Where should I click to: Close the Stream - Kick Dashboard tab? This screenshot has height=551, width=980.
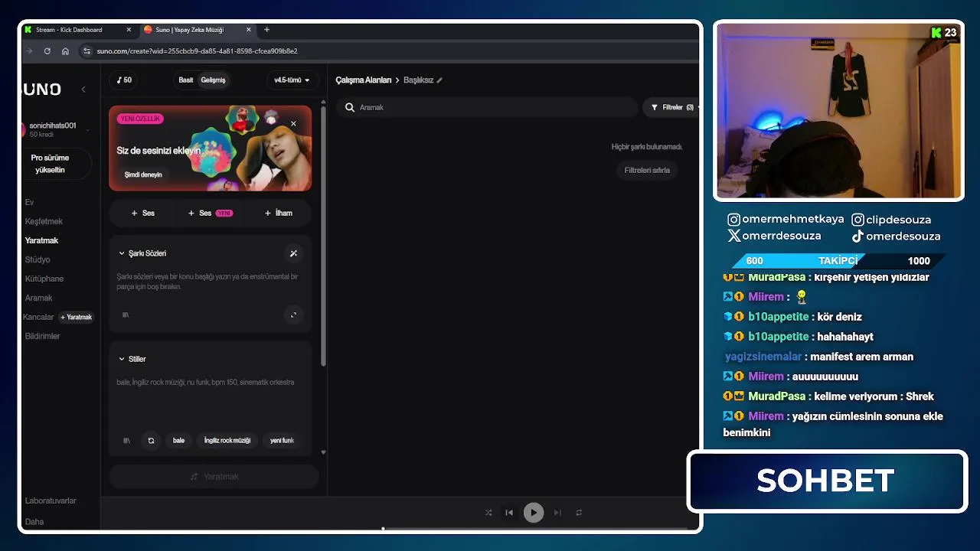pyautogui.click(x=129, y=30)
